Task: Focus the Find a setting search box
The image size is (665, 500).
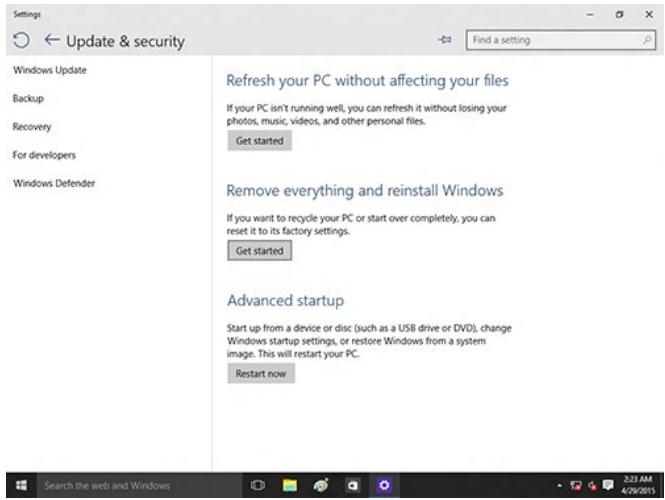Action: point(560,40)
